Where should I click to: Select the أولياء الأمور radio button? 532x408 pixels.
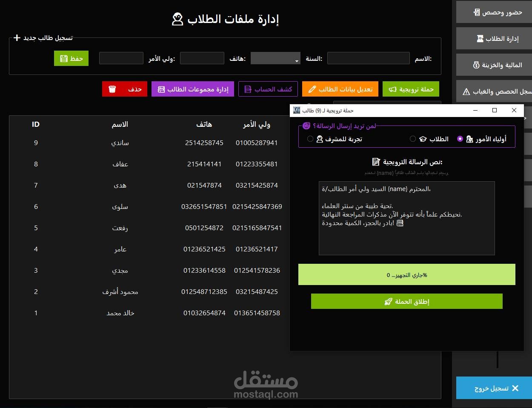tap(460, 139)
